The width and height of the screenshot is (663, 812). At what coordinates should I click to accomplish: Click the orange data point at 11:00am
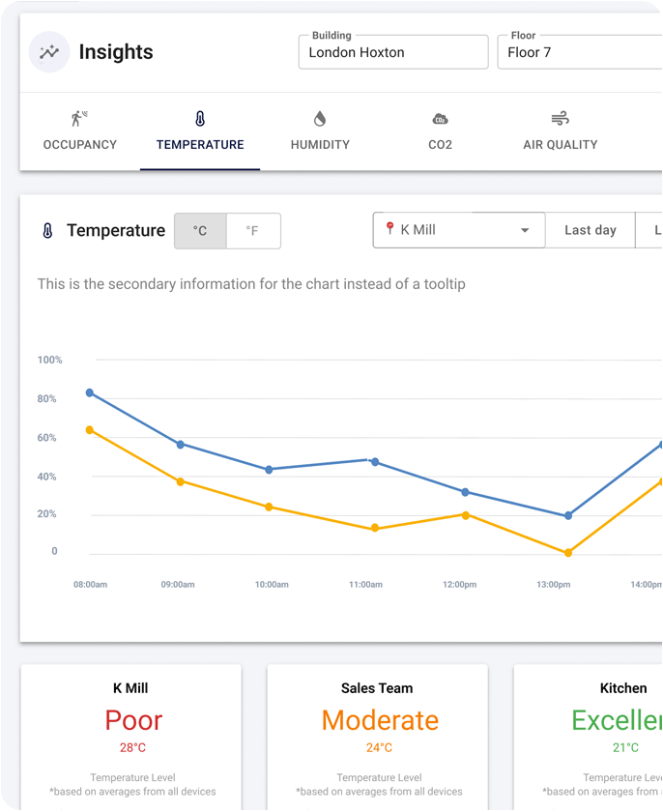(375, 528)
